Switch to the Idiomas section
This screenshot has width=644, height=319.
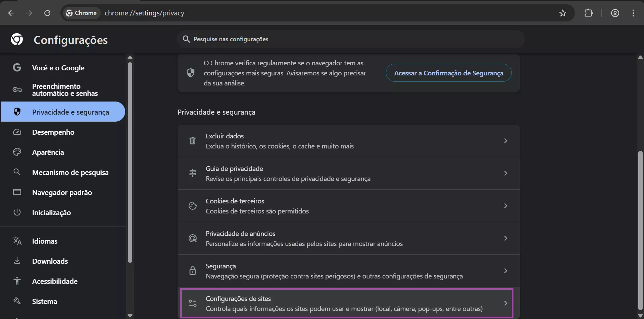pyautogui.click(x=45, y=241)
